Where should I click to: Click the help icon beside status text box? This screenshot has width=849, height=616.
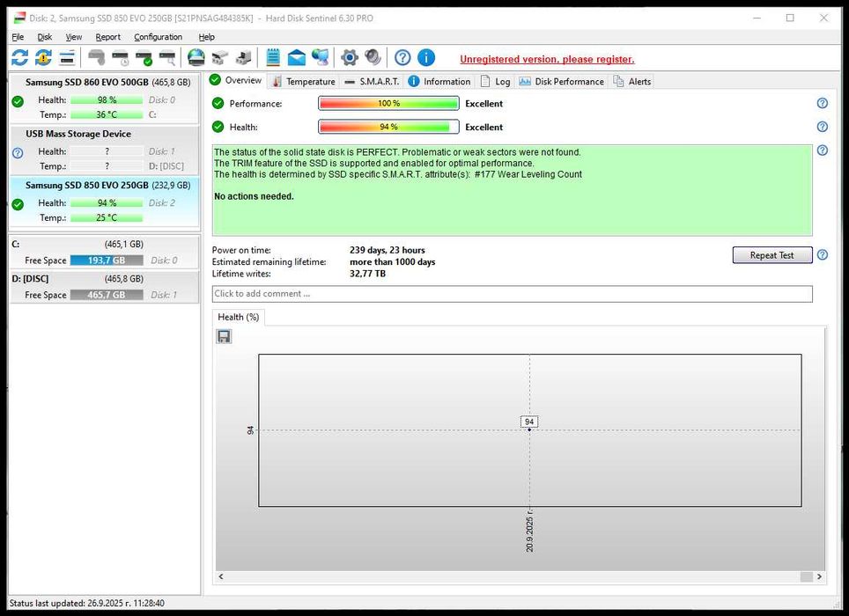(x=822, y=150)
